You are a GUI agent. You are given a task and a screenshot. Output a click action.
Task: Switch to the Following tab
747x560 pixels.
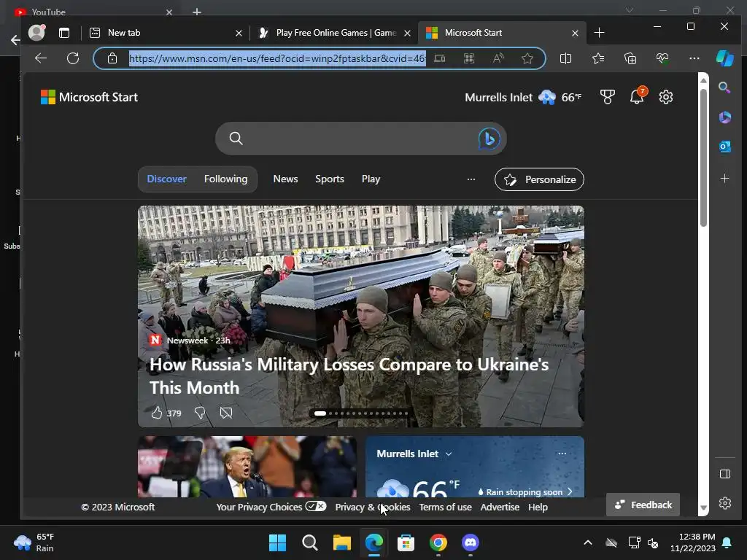[226, 179]
